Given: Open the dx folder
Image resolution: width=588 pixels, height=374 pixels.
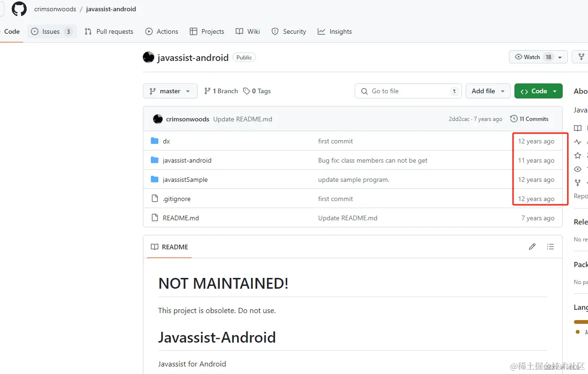Looking at the screenshot, I should click(x=166, y=141).
